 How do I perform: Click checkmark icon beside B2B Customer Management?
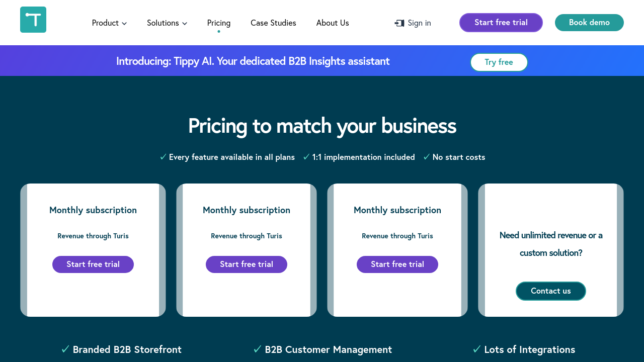(258, 349)
